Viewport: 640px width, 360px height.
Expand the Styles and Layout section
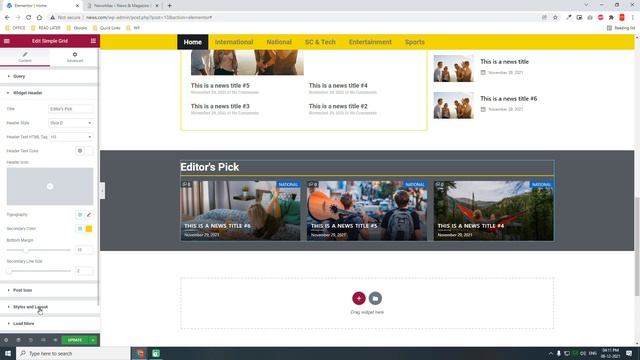49,307
